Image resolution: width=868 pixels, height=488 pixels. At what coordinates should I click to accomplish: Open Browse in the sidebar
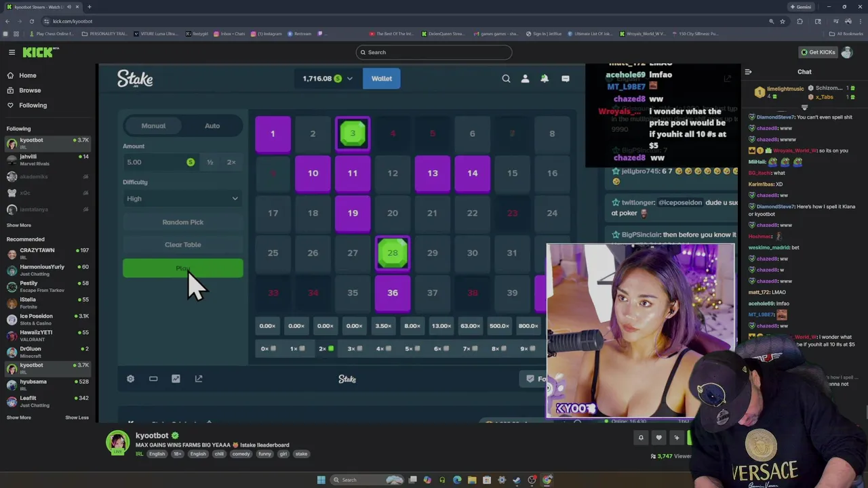pyautogui.click(x=30, y=90)
